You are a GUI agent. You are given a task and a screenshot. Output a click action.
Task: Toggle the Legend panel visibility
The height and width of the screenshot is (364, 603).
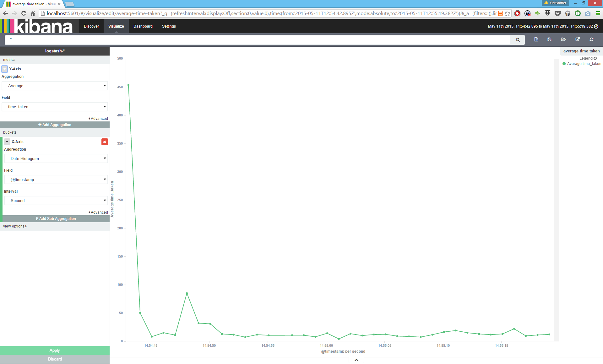[595, 58]
